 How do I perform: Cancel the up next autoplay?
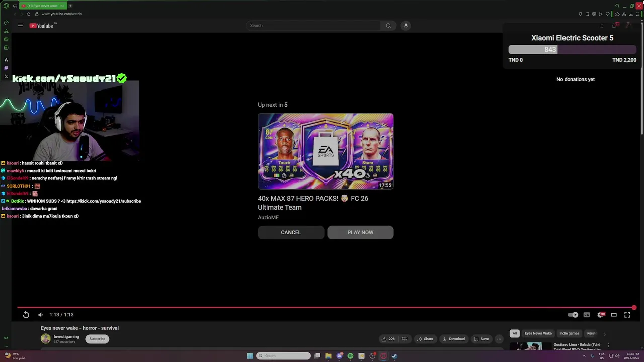click(291, 232)
